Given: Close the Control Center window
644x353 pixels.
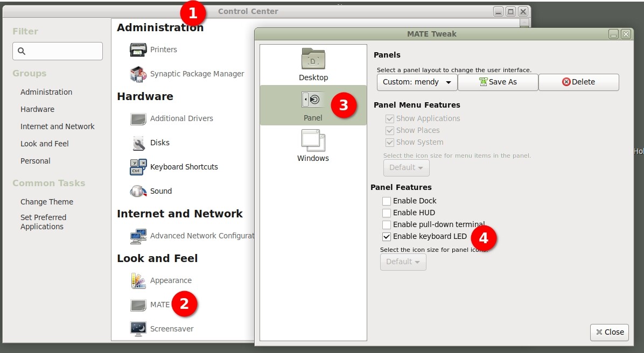Looking at the screenshot, I should 523,11.
